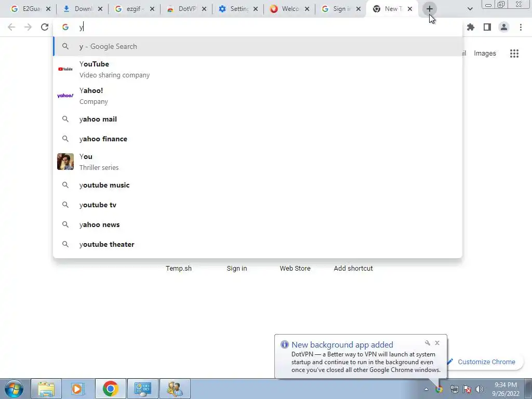The width and height of the screenshot is (532, 399).
Task: Switch to the Welcome tab
Action: click(285, 9)
